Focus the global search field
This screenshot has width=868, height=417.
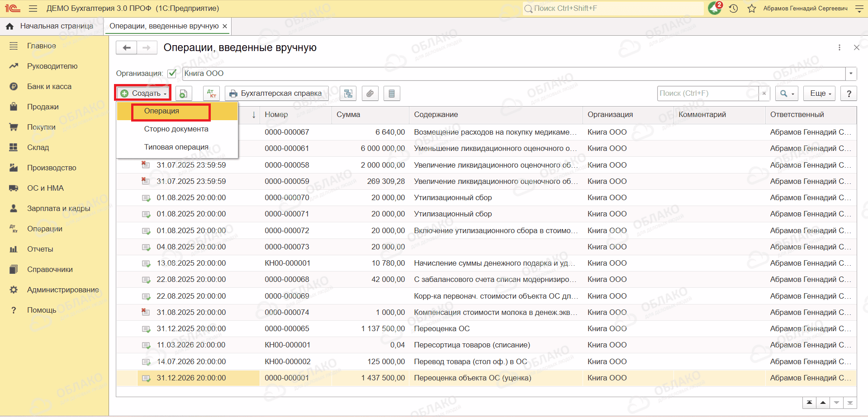coord(613,9)
